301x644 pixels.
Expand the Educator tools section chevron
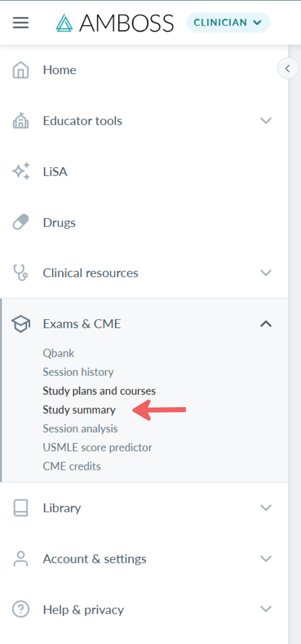[x=266, y=120]
